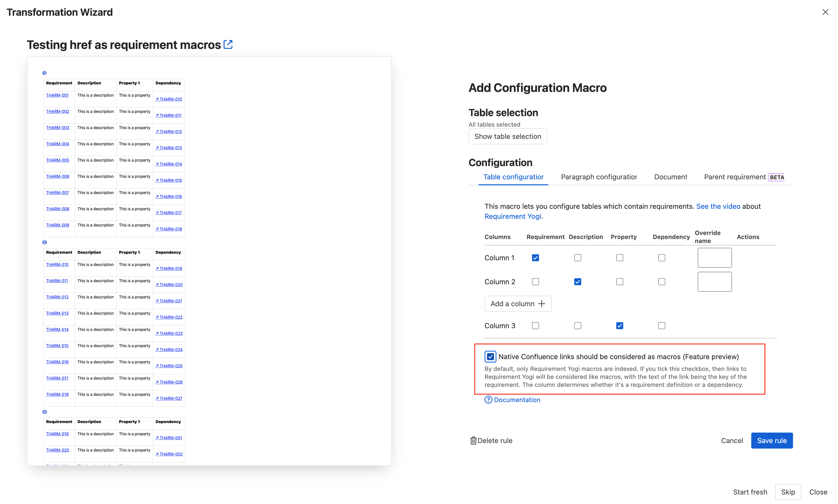
Task: Click the external link arrow beside THARM-010 dependency
Action: pos(157,99)
